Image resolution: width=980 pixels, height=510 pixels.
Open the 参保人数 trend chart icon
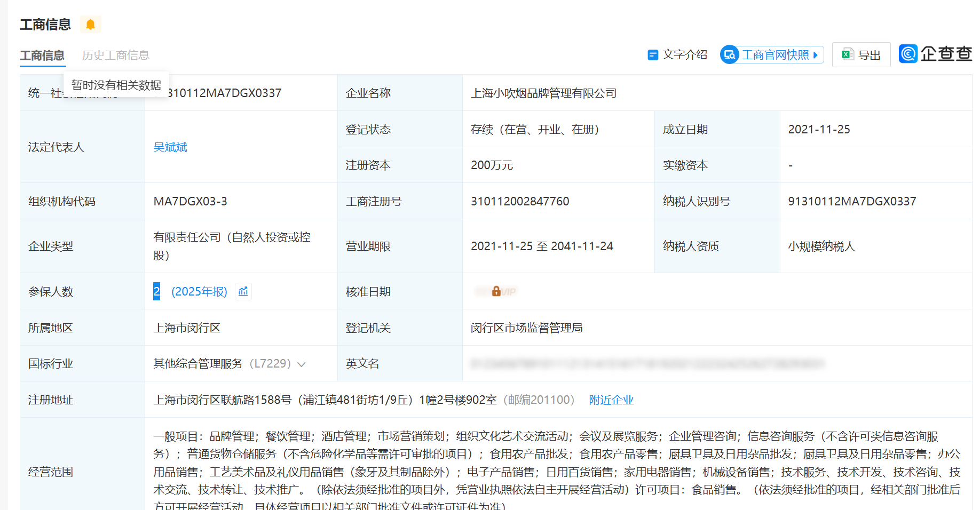(243, 291)
